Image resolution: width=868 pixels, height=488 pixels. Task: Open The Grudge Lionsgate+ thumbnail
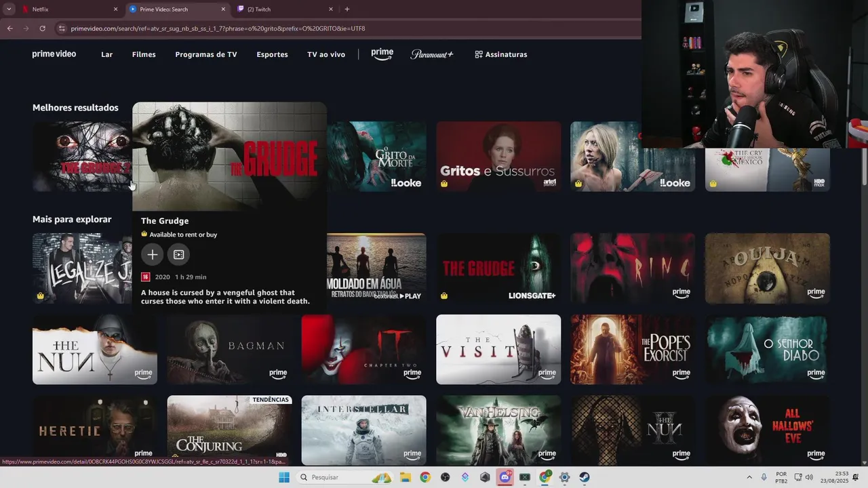tap(498, 268)
